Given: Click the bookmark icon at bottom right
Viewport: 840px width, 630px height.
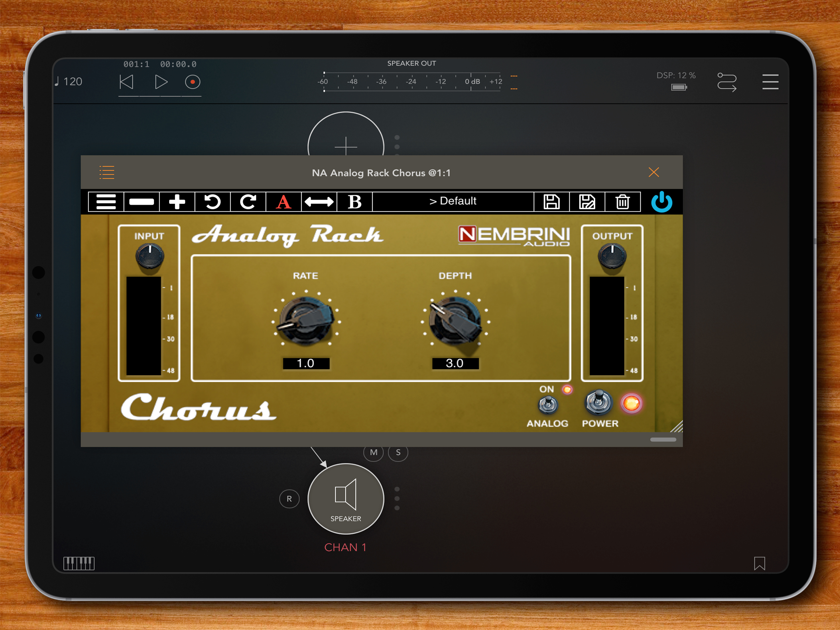Looking at the screenshot, I should pos(759,563).
